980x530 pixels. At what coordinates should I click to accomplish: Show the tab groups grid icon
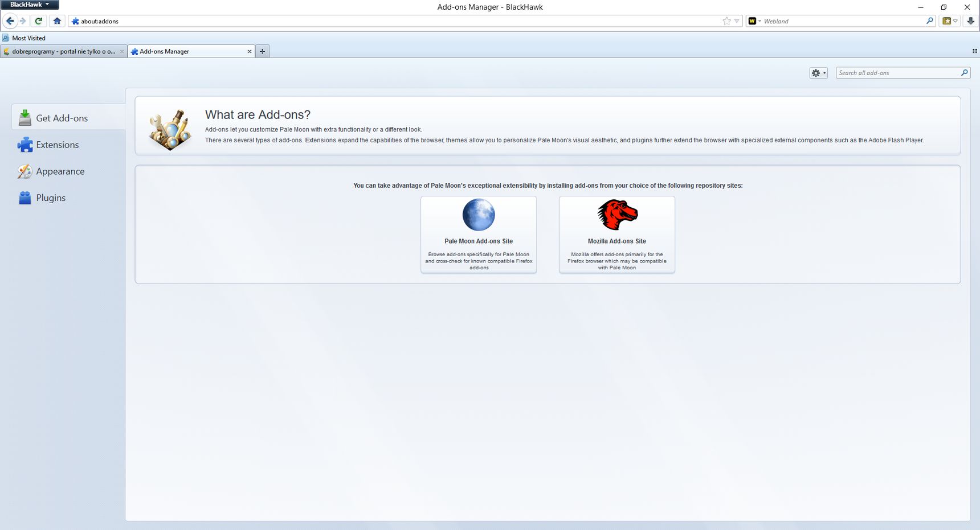coord(974,51)
